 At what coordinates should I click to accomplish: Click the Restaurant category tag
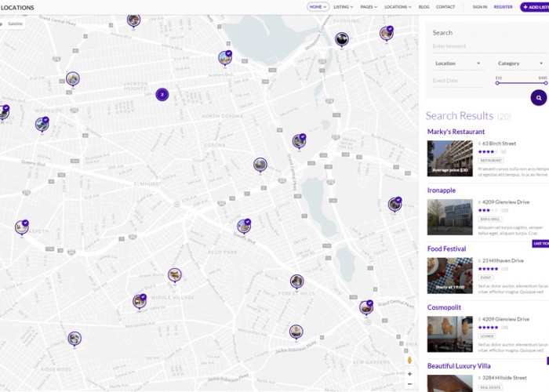point(491,160)
